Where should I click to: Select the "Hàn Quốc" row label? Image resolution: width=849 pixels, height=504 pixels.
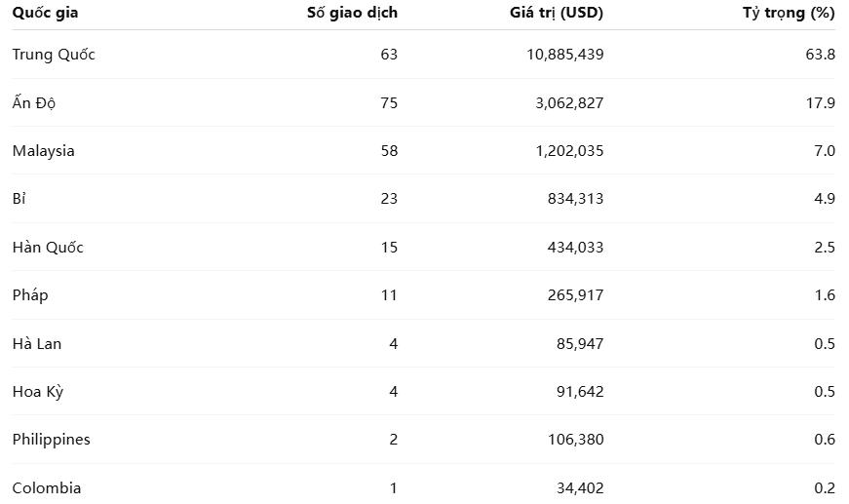48,248
